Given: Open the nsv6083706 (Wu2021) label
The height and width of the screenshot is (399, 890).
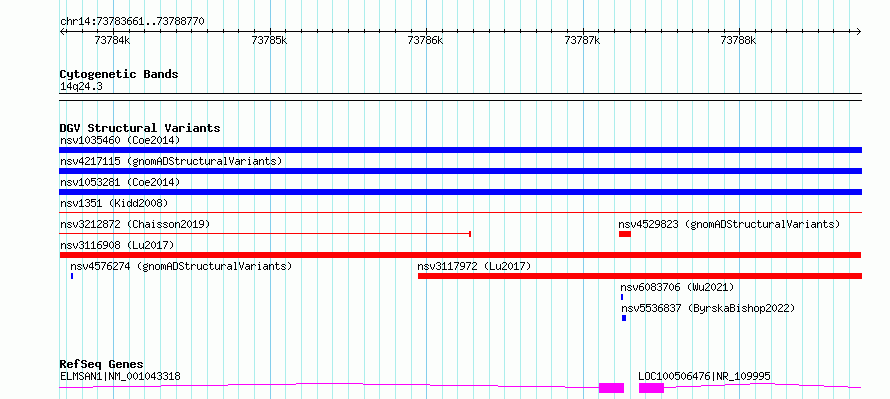Looking at the screenshot, I should [x=677, y=287].
